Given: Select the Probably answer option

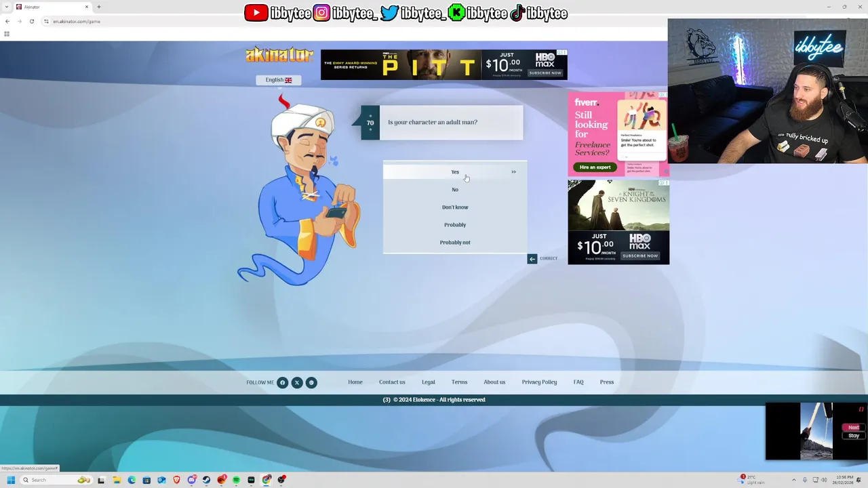Looking at the screenshot, I should tap(455, 224).
